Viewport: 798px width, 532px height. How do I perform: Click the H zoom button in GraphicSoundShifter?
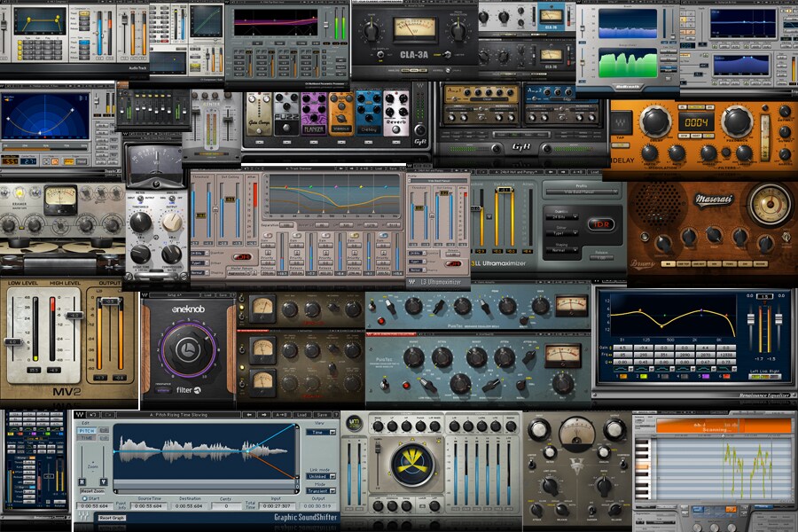pos(82,481)
